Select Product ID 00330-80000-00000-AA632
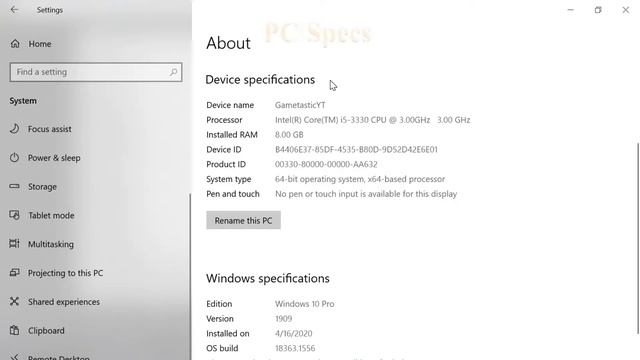The image size is (640, 360). pyautogui.click(x=326, y=164)
